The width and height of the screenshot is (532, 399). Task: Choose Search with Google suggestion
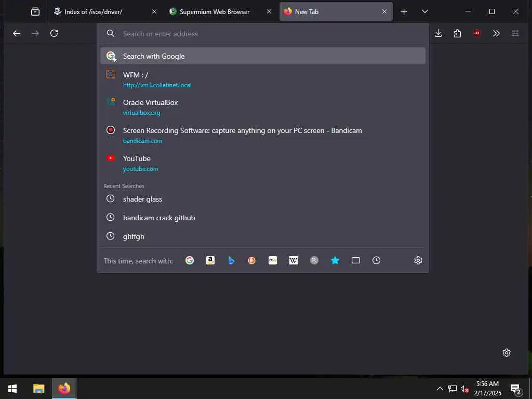click(x=263, y=56)
